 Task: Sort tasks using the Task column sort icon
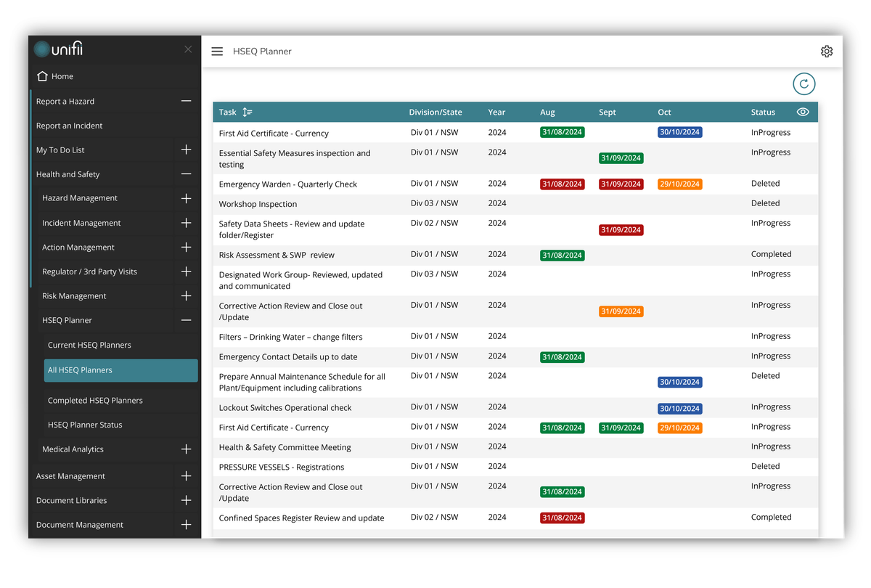247,112
